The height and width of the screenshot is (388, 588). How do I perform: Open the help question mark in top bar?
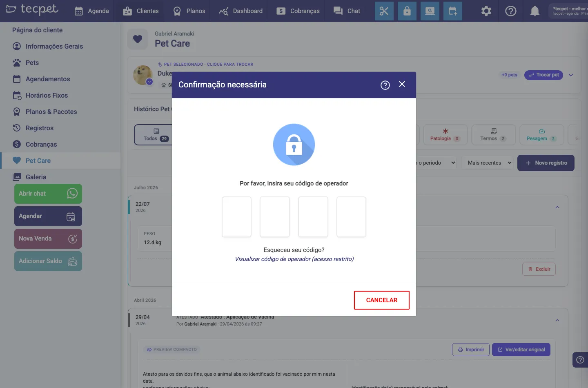pyautogui.click(x=511, y=11)
